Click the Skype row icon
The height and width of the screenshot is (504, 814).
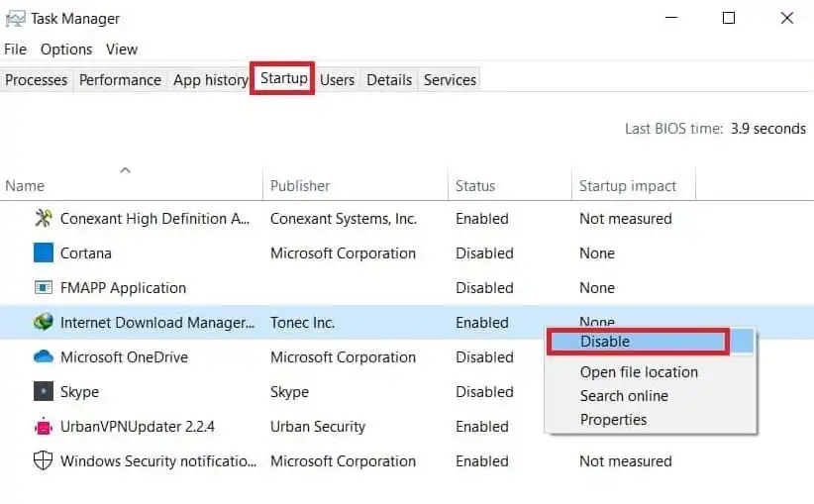(x=44, y=391)
